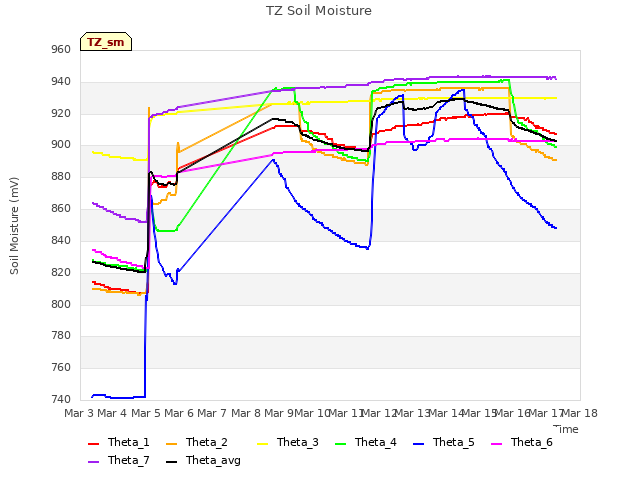Toggle the Theta_3 legend entry
This screenshot has height=480, width=640.
(x=288, y=442)
